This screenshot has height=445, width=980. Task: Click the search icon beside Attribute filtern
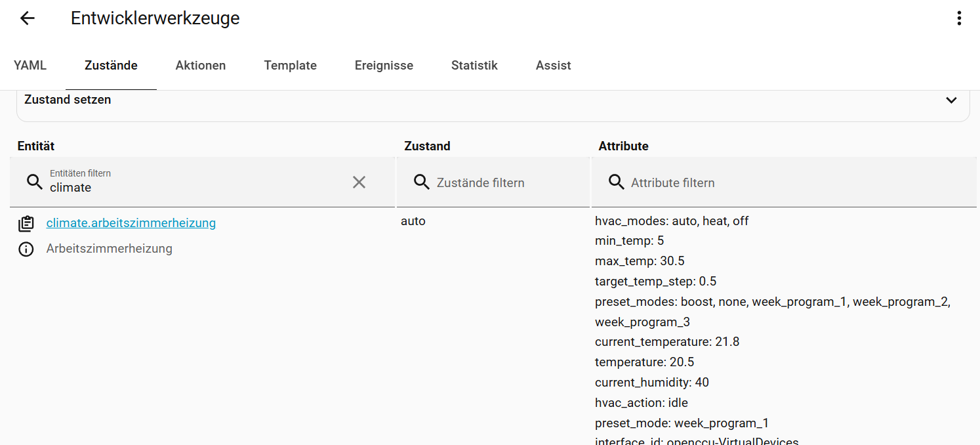tap(616, 182)
